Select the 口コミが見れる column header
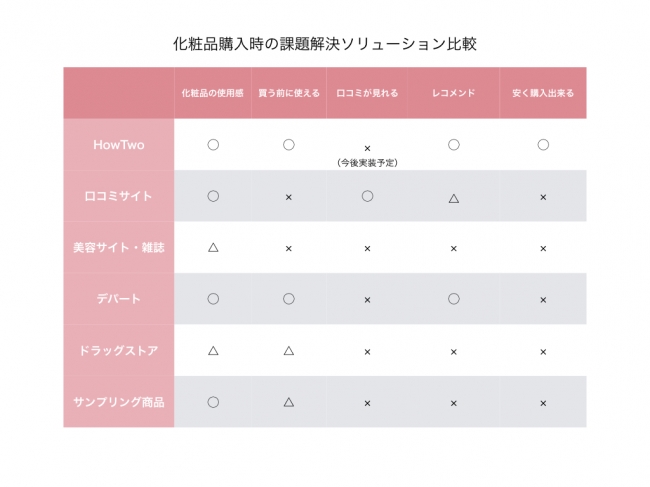The image size is (650, 487). tap(367, 93)
